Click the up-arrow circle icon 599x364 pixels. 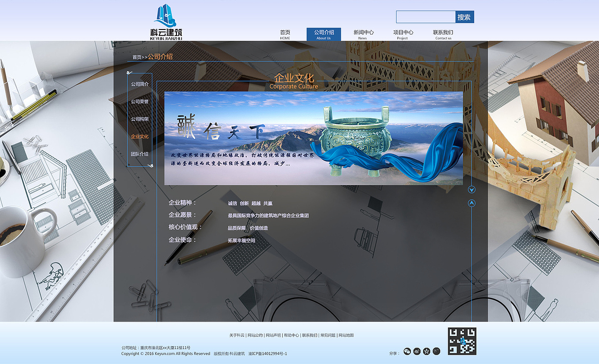(472, 203)
